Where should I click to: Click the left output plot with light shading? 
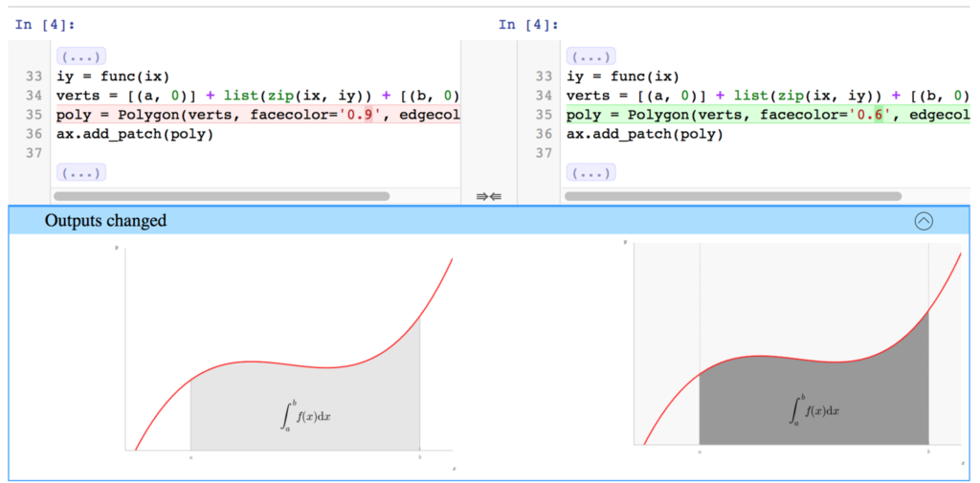coord(285,356)
